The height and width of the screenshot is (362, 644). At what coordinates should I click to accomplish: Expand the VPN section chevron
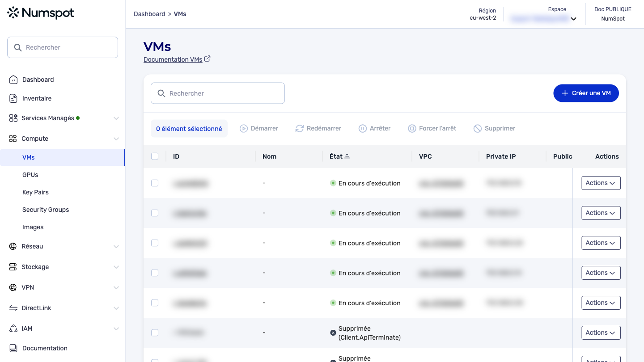tap(116, 288)
